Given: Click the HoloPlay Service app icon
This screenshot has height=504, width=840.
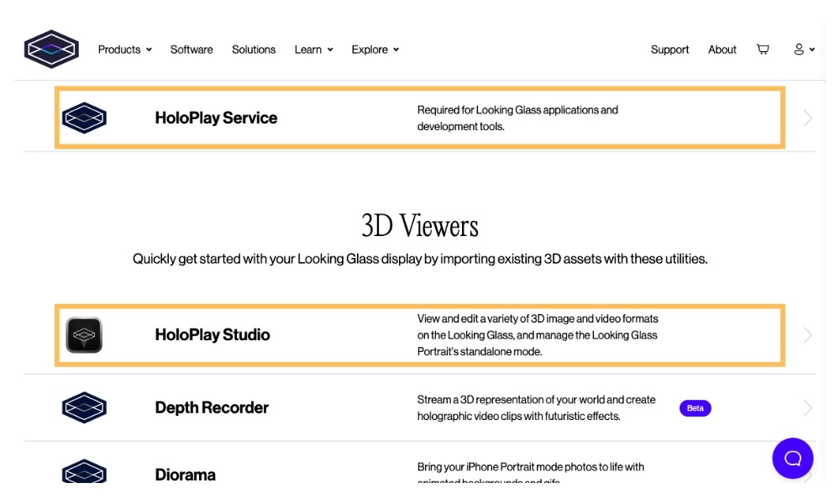Looking at the screenshot, I should (84, 118).
